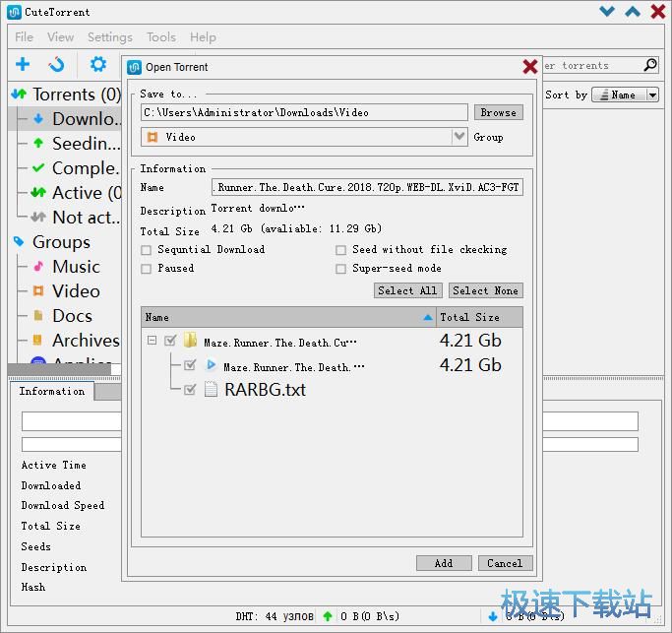
Task: Open the Tools menu
Action: tap(160, 36)
